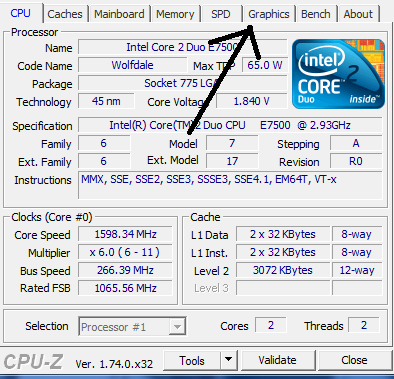Viewport: 394px width, 379px height.
Task: Click the Level 2 3072 KBytes value
Action: 283,270
